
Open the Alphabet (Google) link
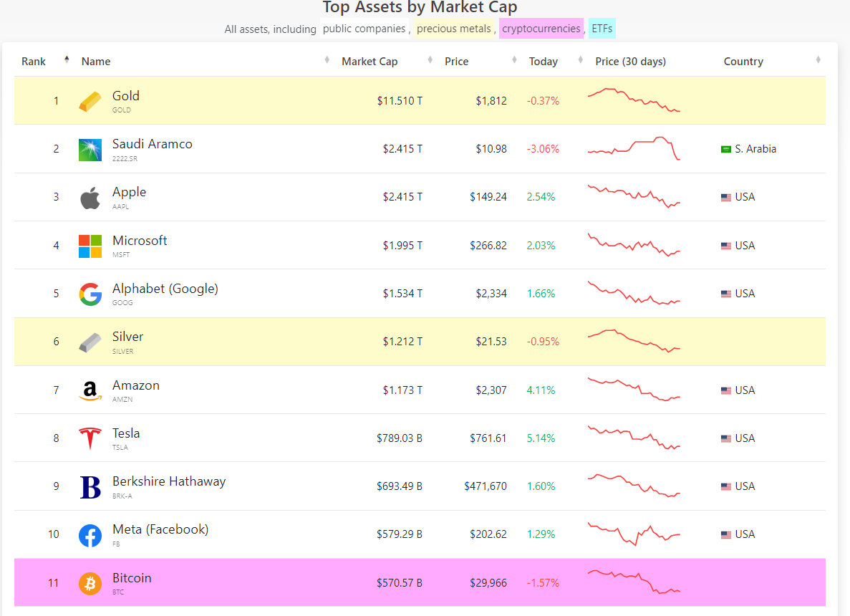click(x=165, y=289)
